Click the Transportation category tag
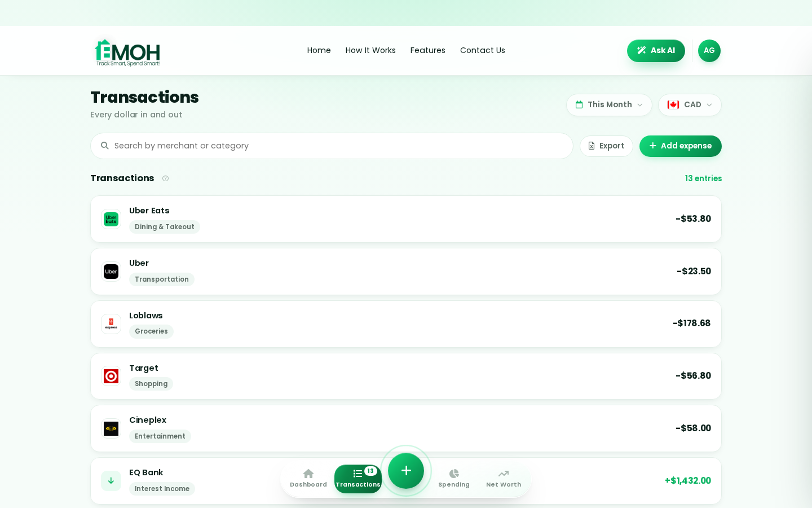Screen dimensions: 812x508 tap(162, 279)
